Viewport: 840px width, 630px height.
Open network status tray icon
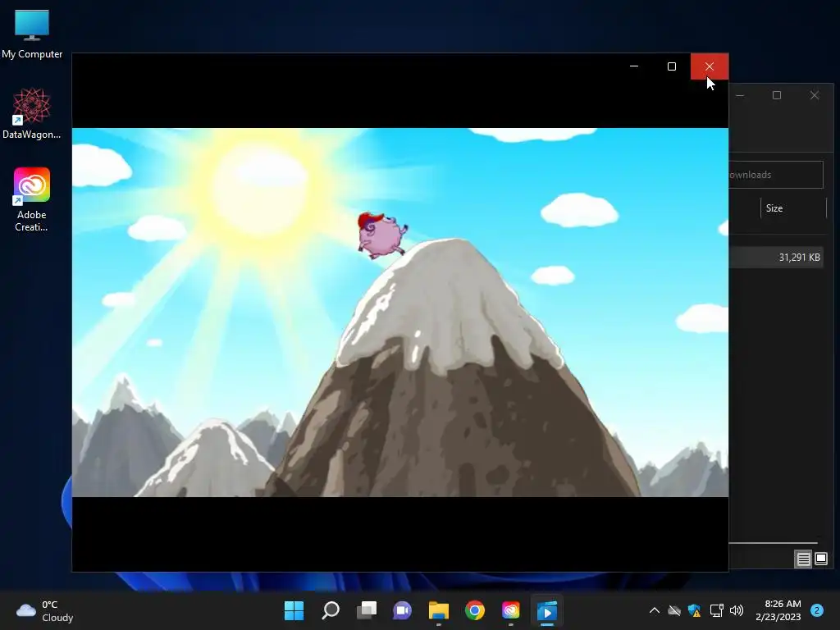pos(716,610)
